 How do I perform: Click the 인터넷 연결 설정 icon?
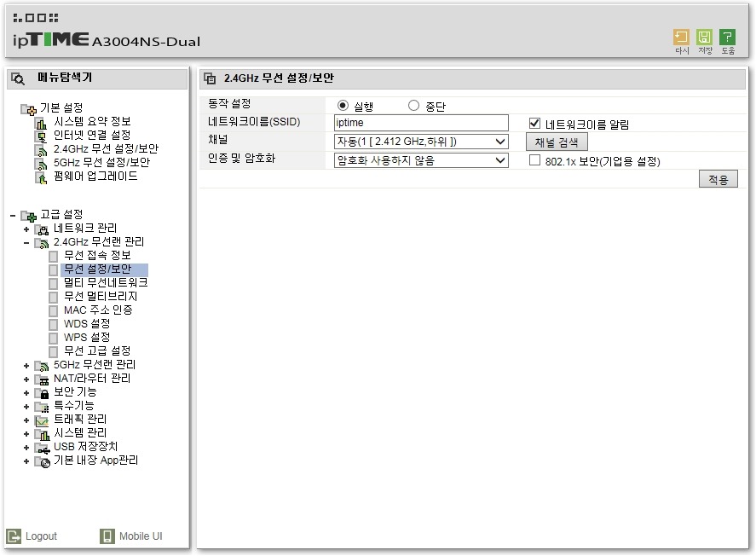pyautogui.click(x=42, y=137)
